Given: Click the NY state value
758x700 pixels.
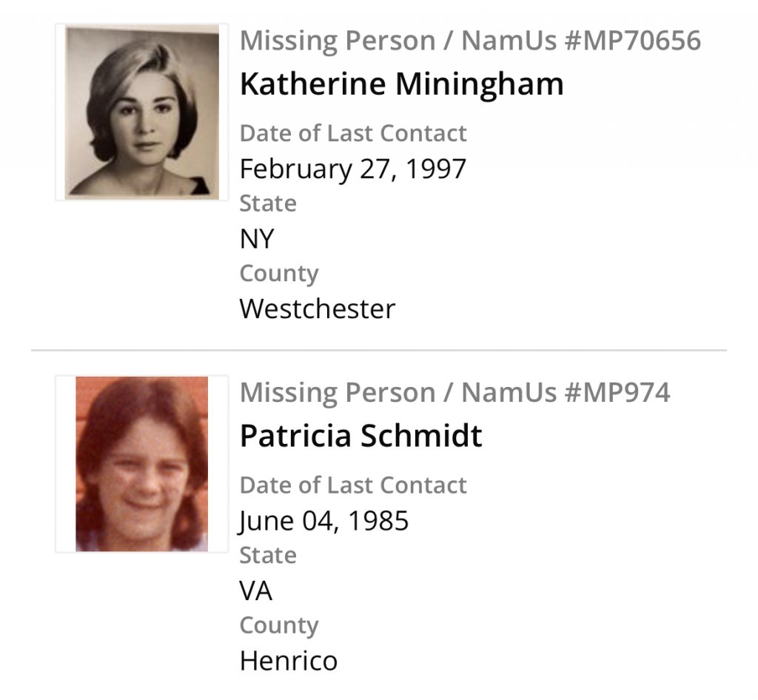Looking at the screenshot, I should [x=257, y=239].
